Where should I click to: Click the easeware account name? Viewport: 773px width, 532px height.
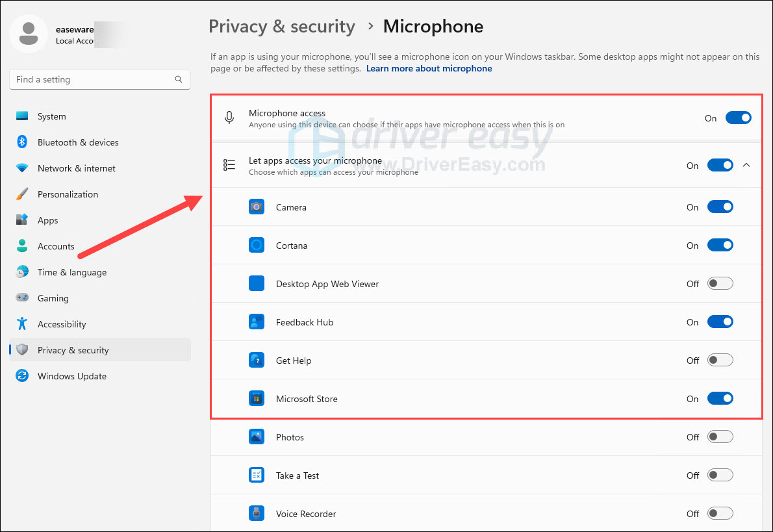75,29
